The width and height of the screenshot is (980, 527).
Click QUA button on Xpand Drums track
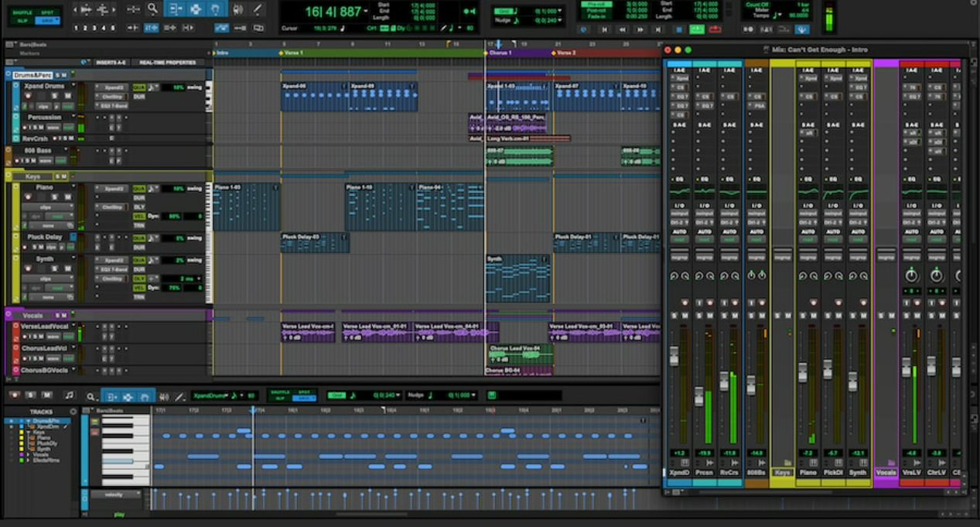[x=139, y=87]
